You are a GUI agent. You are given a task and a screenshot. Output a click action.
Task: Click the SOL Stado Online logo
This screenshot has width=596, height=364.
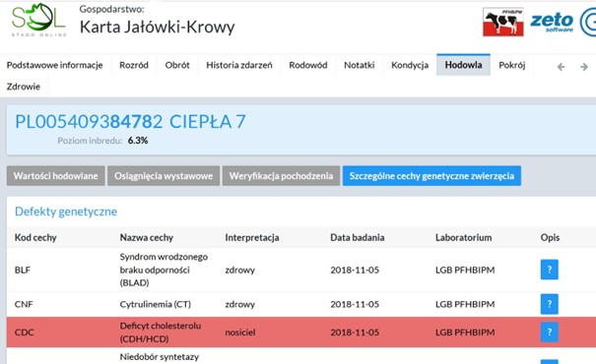coord(38,20)
